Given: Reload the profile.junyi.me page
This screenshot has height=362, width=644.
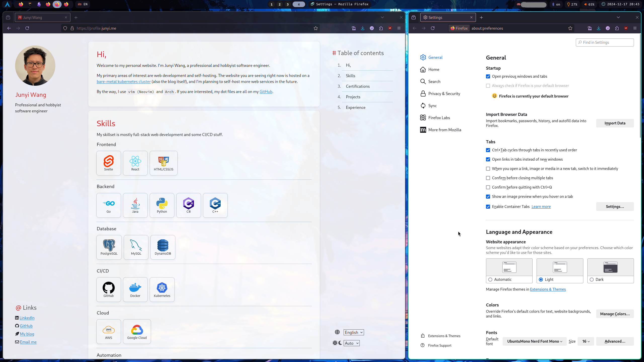Looking at the screenshot, I should click(27, 28).
